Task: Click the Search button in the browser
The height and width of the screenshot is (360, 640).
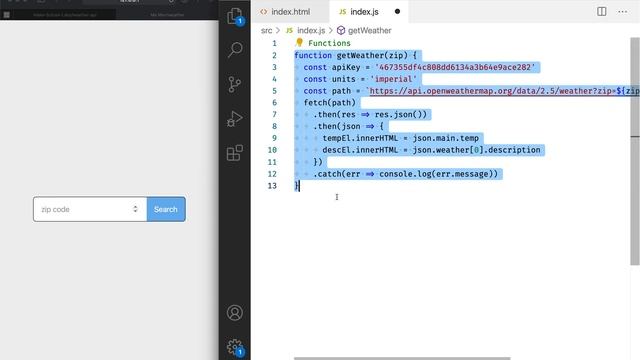Action: (x=166, y=209)
